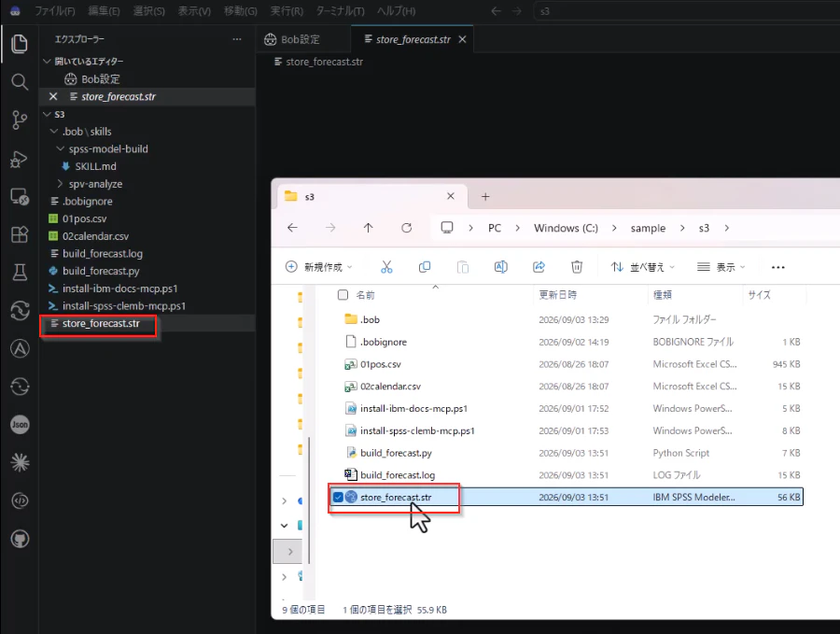Screen dimensions: 840x634
Task: Open the Bob設定 entry under open editors
Action: point(100,78)
